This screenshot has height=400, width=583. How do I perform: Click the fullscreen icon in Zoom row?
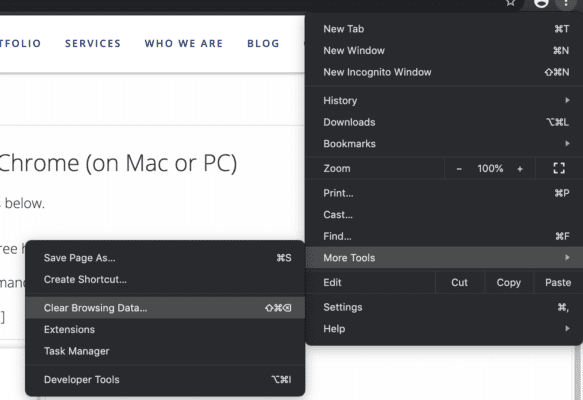point(559,168)
